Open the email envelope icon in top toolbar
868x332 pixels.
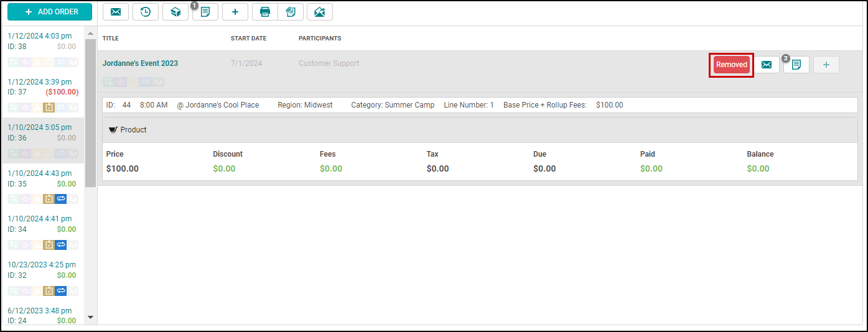pyautogui.click(x=116, y=12)
